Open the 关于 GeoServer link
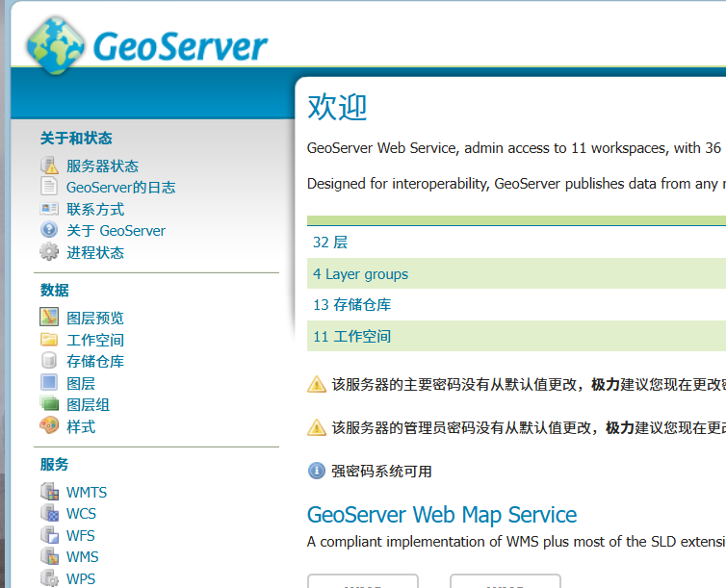The height and width of the screenshot is (588, 726). click(116, 230)
